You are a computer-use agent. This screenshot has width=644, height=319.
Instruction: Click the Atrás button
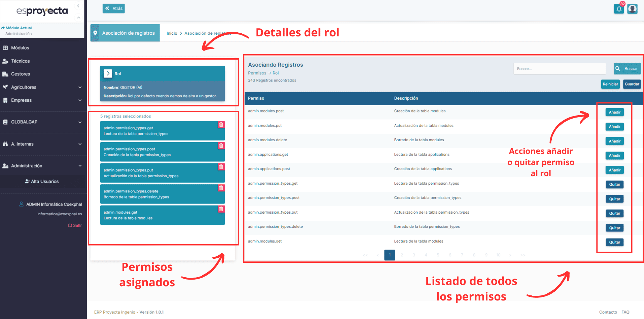113,8
